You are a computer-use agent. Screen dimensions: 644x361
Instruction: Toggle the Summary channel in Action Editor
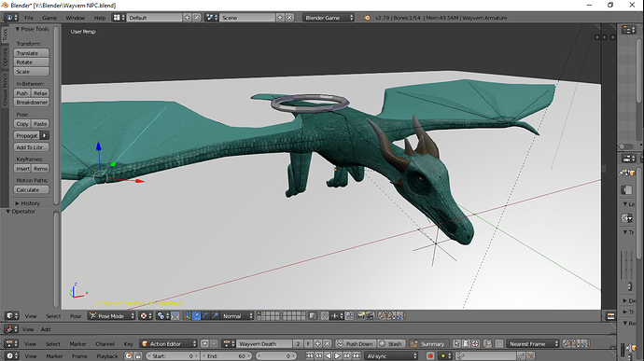click(x=427, y=344)
